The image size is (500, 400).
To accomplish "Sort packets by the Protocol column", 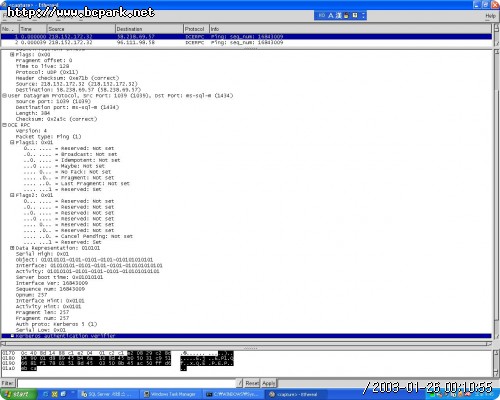I will click(x=196, y=29).
